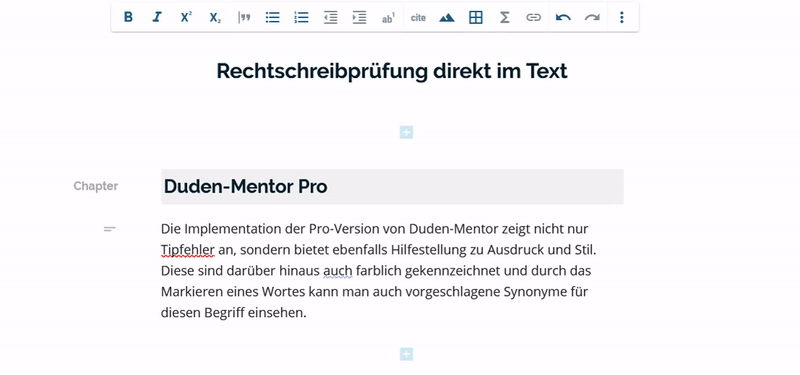Add a block above Chapter heading
This screenshot has width=800, height=375.
(x=406, y=133)
